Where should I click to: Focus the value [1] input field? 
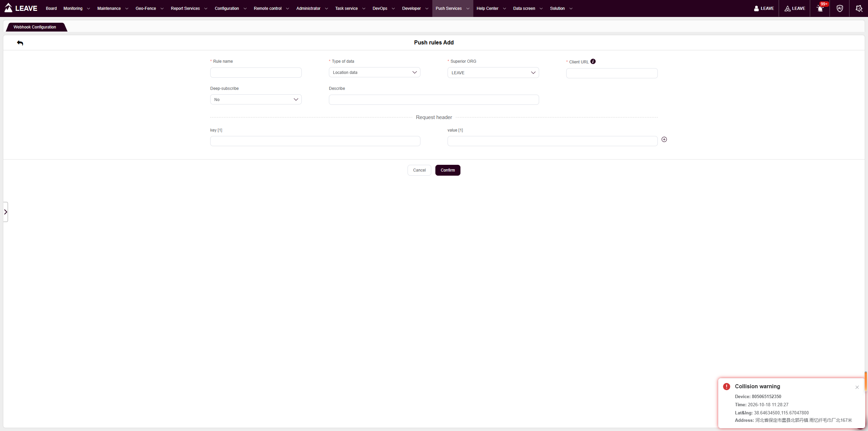click(552, 141)
